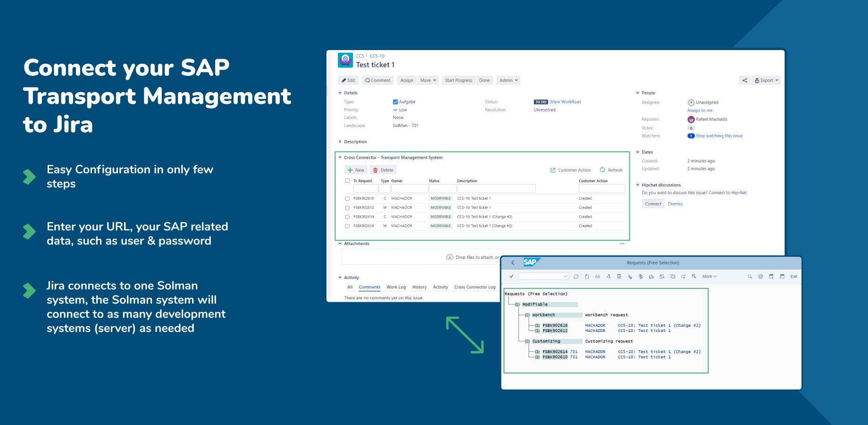The height and width of the screenshot is (425, 868).
Task: Open the SAP More toolbar menu
Action: pos(709,276)
